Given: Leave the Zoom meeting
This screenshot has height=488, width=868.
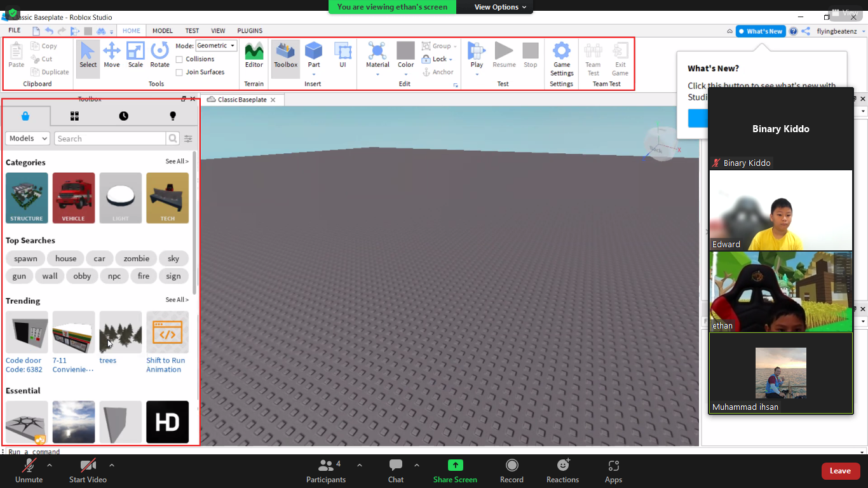Looking at the screenshot, I should pos(841,471).
